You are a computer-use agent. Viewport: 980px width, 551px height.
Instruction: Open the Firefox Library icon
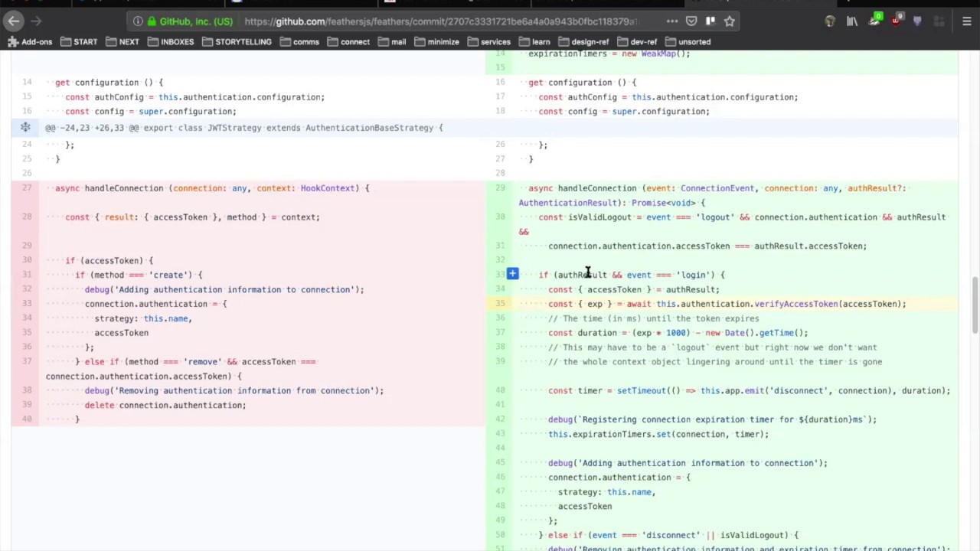point(851,21)
